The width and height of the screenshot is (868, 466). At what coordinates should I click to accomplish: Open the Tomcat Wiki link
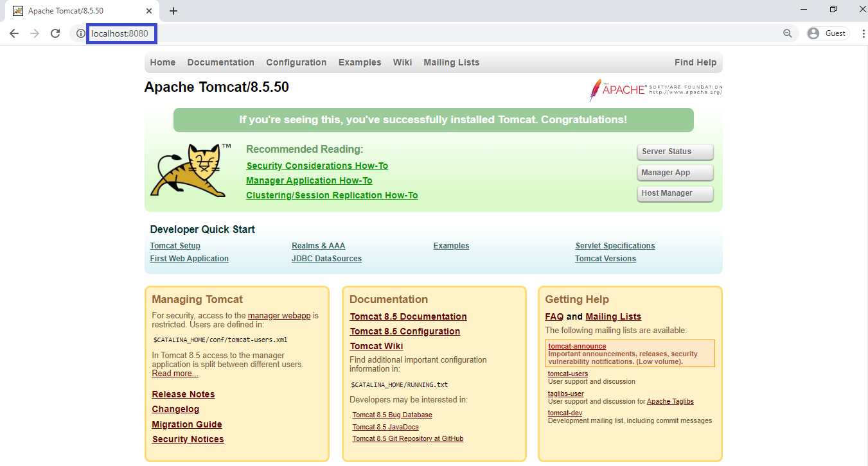[x=376, y=346]
